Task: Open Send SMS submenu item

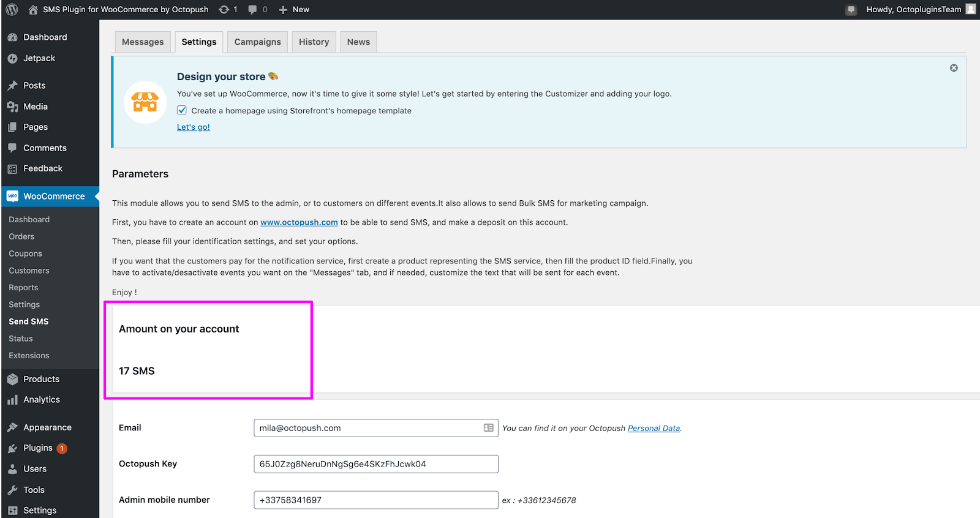Action: pos(29,321)
